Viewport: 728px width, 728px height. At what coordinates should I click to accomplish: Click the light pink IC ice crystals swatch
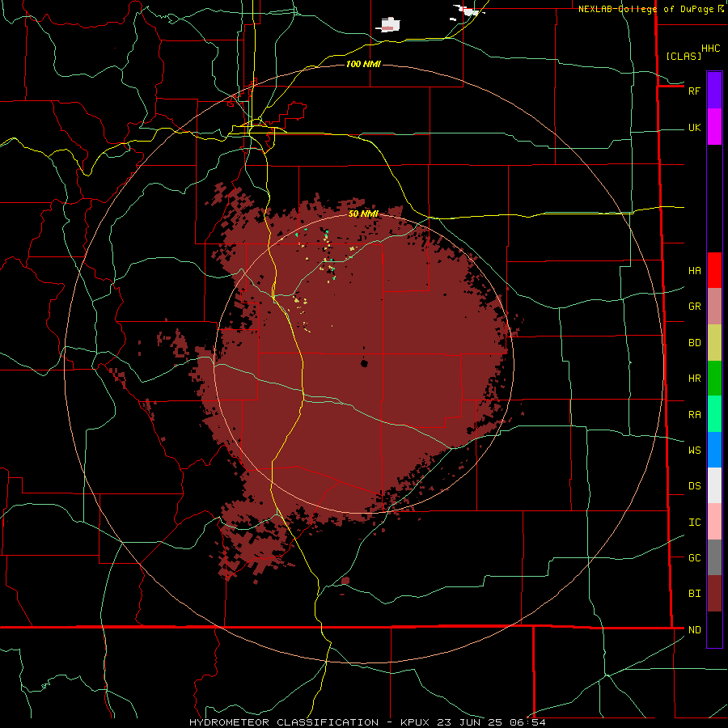click(714, 522)
